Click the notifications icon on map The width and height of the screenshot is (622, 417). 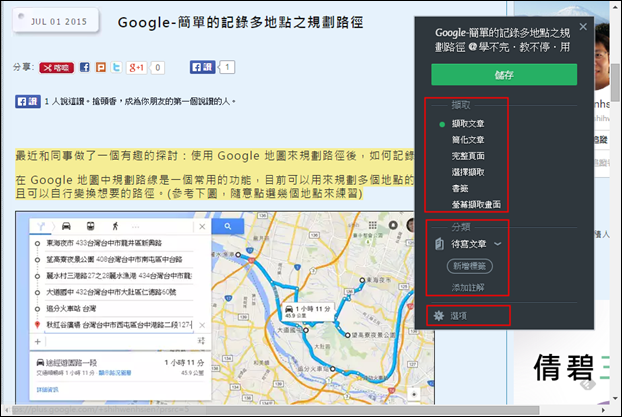(393, 225)
